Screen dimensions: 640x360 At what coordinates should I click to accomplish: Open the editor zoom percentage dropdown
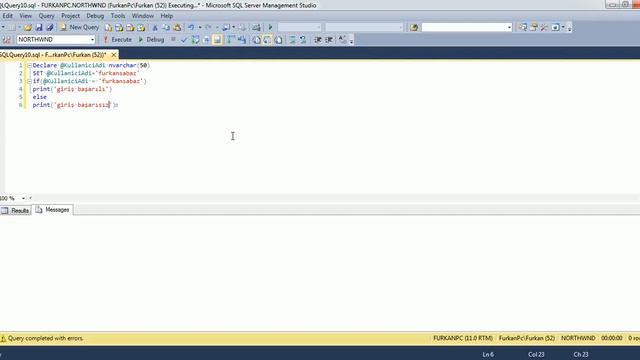click(x=23, y=198)
